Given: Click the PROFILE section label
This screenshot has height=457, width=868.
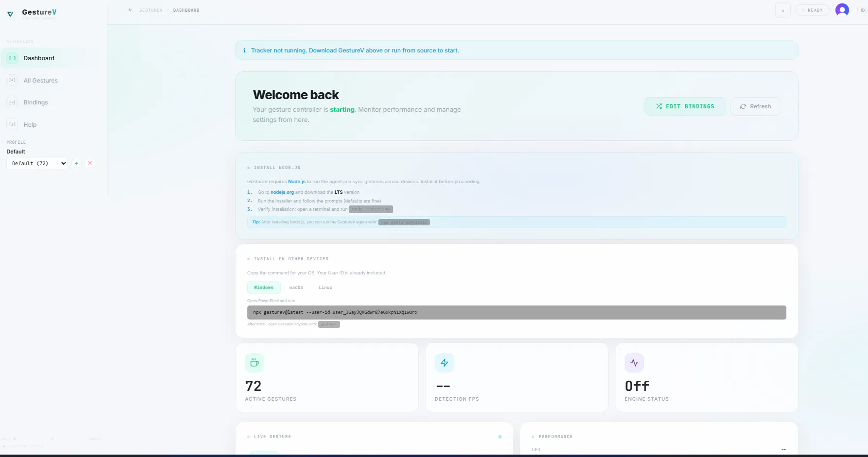Looking at the screenshot, I should [x=16, y=142].
